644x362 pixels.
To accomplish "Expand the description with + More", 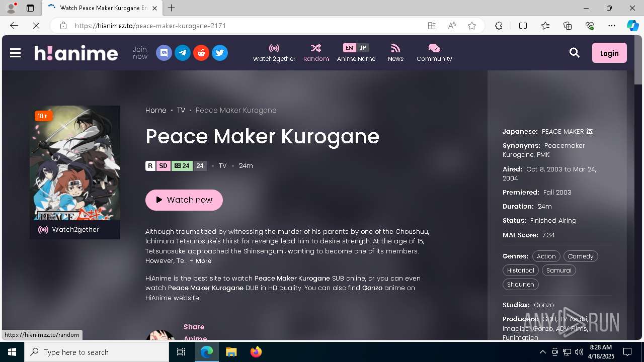I will point(201,261).
